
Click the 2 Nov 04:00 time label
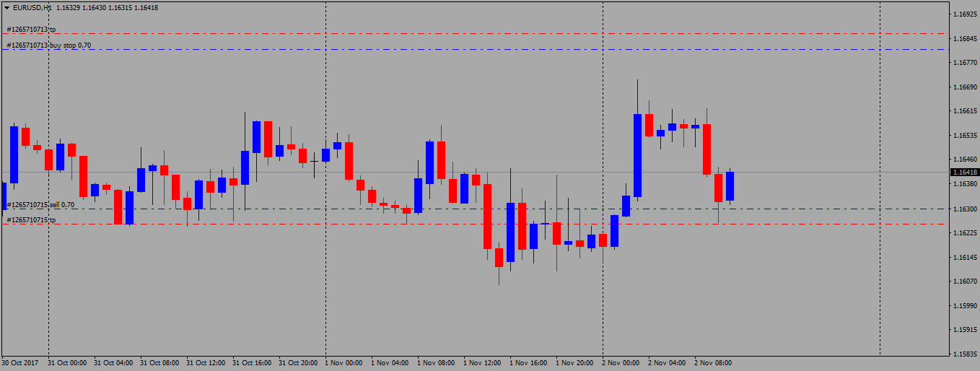pos(667,363)
